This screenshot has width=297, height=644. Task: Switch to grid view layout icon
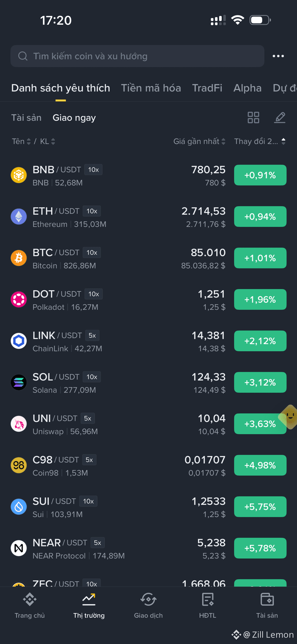pos(253,117)
